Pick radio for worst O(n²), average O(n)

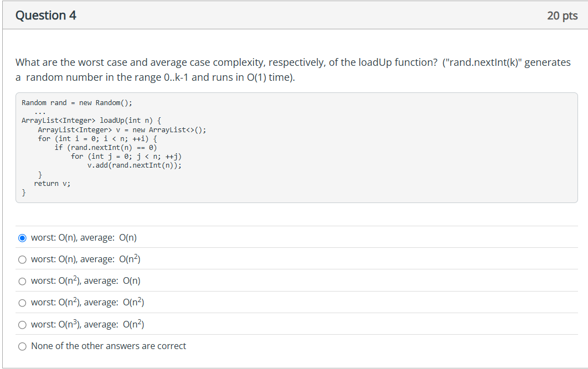[x=22, y=281]
